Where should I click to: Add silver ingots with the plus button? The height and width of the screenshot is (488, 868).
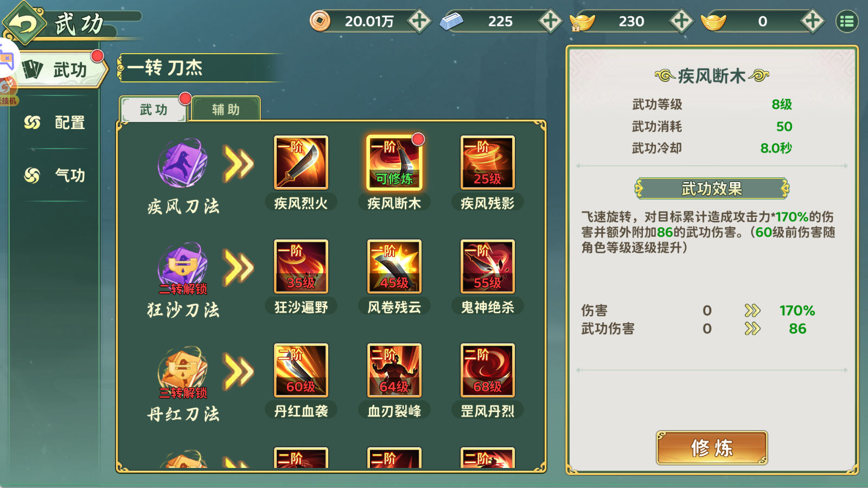[550, 21]
